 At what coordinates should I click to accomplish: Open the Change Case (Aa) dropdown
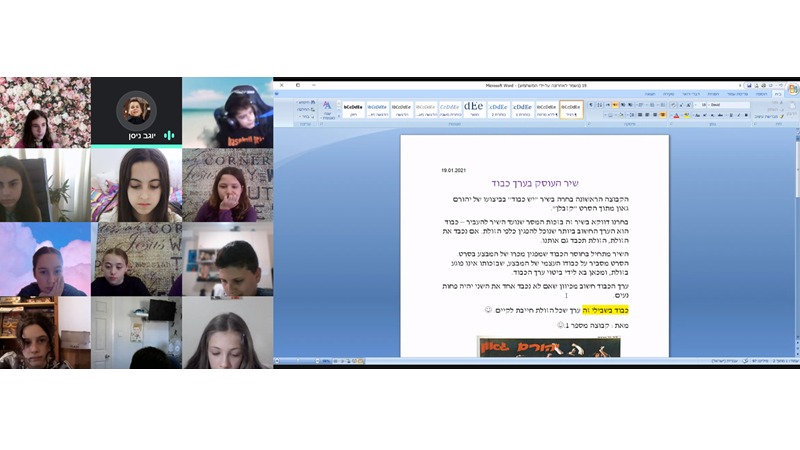tap(697, 115)
